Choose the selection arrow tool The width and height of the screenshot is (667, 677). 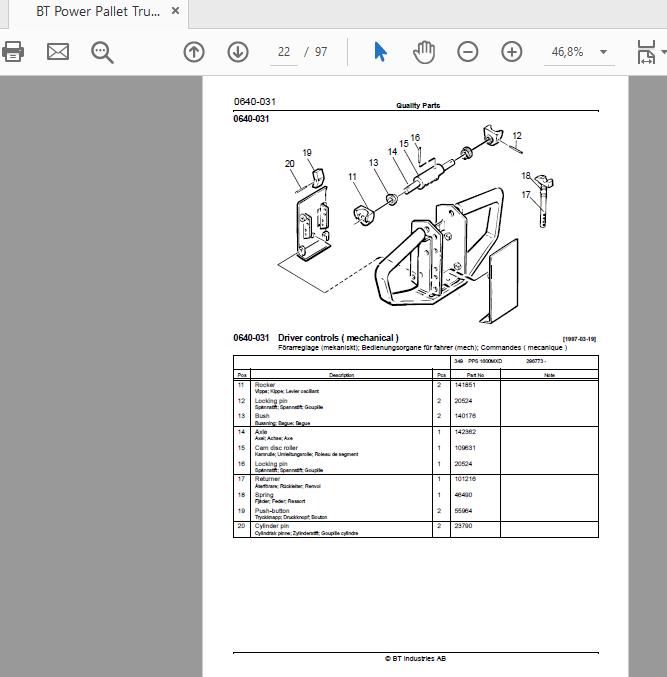pos(380,52)
